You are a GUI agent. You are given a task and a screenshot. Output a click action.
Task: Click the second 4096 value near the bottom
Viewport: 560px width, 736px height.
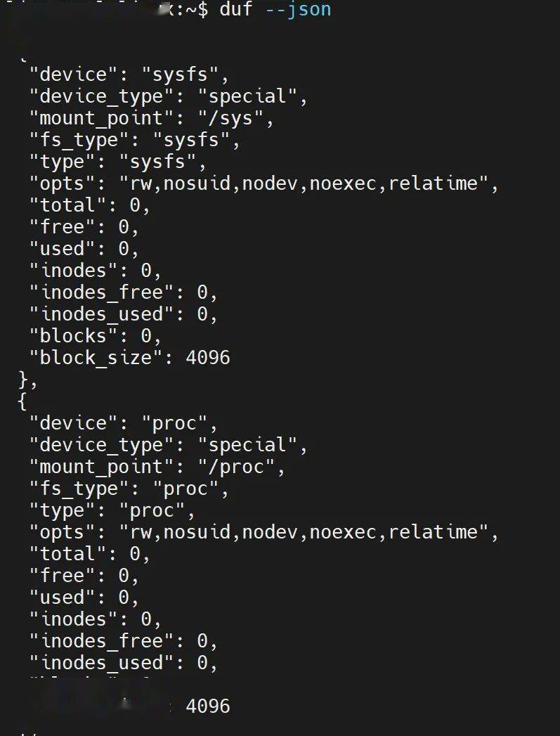(208, 706)
